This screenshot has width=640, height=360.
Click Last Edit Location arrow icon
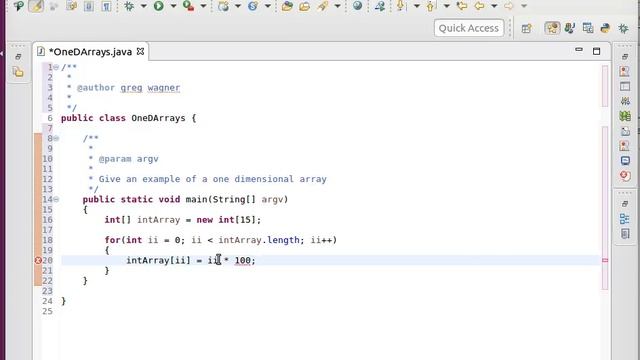[462, 6]
